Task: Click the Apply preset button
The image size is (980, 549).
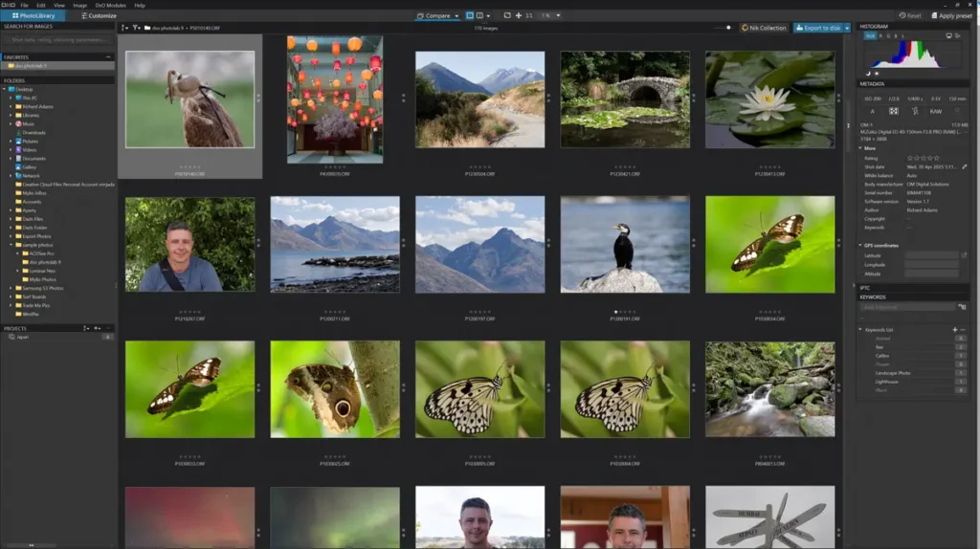Action: (952, 15)
